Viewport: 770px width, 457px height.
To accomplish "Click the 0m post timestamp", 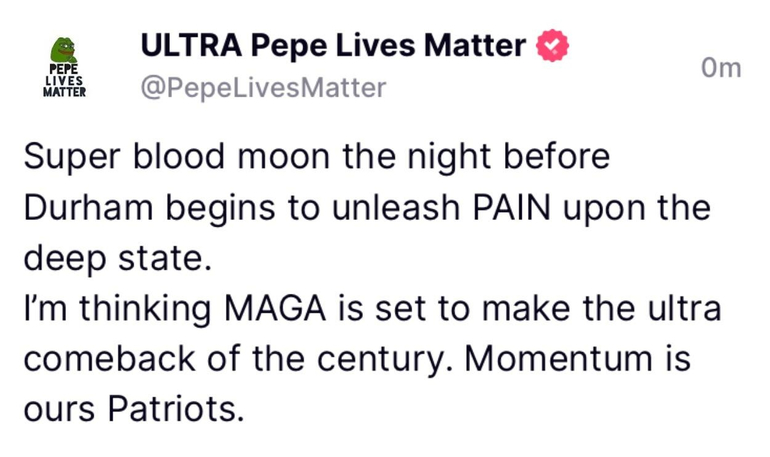I will (x=721, y=68).
